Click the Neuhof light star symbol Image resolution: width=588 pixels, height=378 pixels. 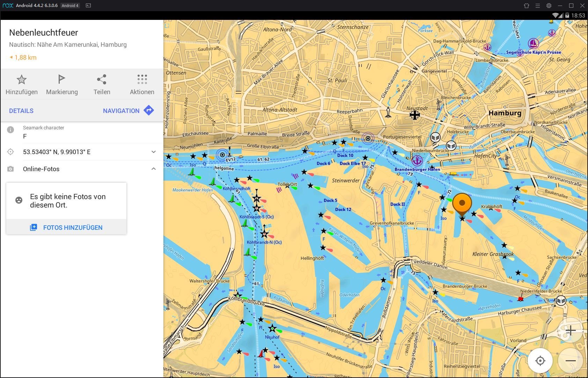tap(272, 328)
